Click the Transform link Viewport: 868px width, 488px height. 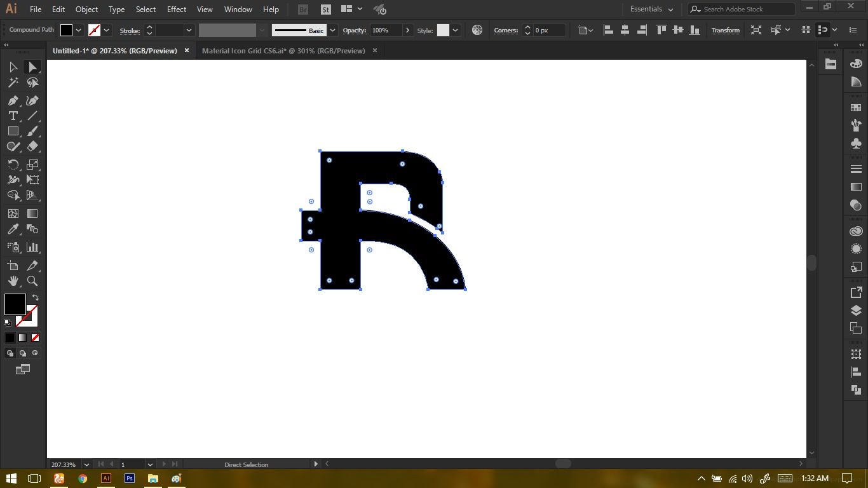726,30
